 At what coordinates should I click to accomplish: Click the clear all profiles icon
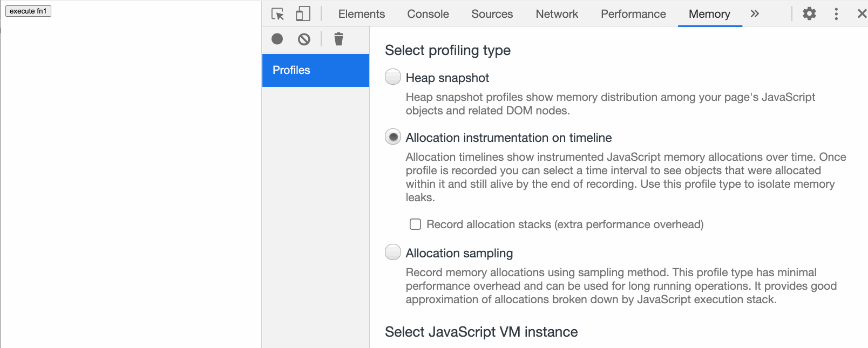click(304, 39)
